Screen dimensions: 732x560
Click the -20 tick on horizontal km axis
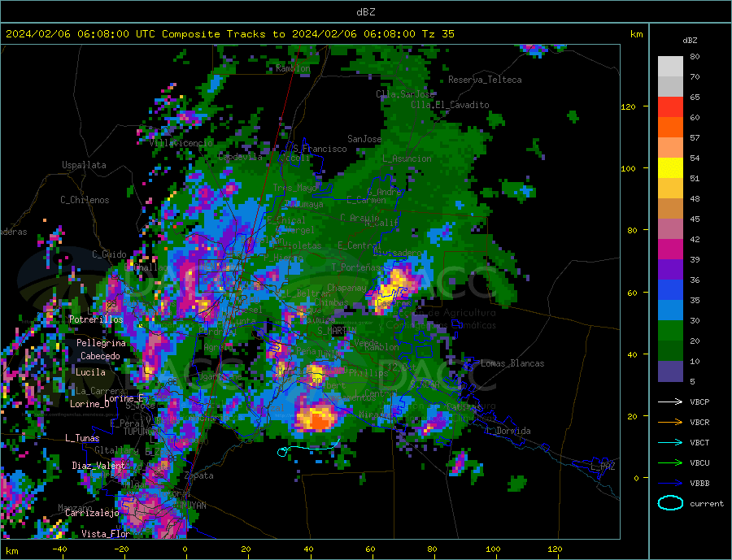(121, 549)
